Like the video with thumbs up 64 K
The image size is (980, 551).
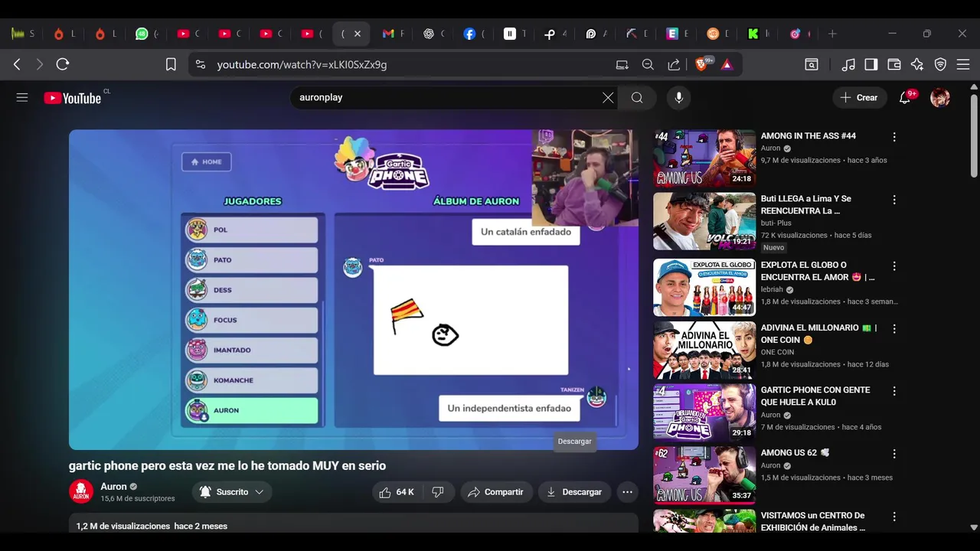coord(397,492)
